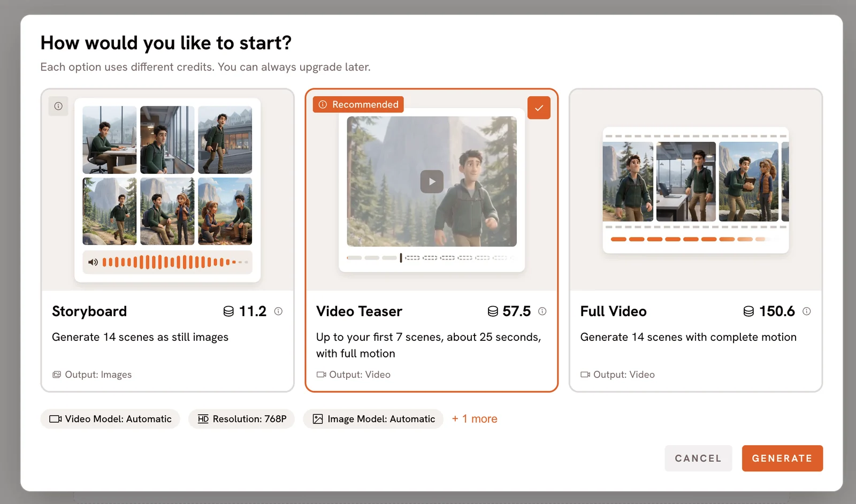Screen dimensions: 856x504
Task: Click the Full Video credits coin icon
Action: [748, 311]
